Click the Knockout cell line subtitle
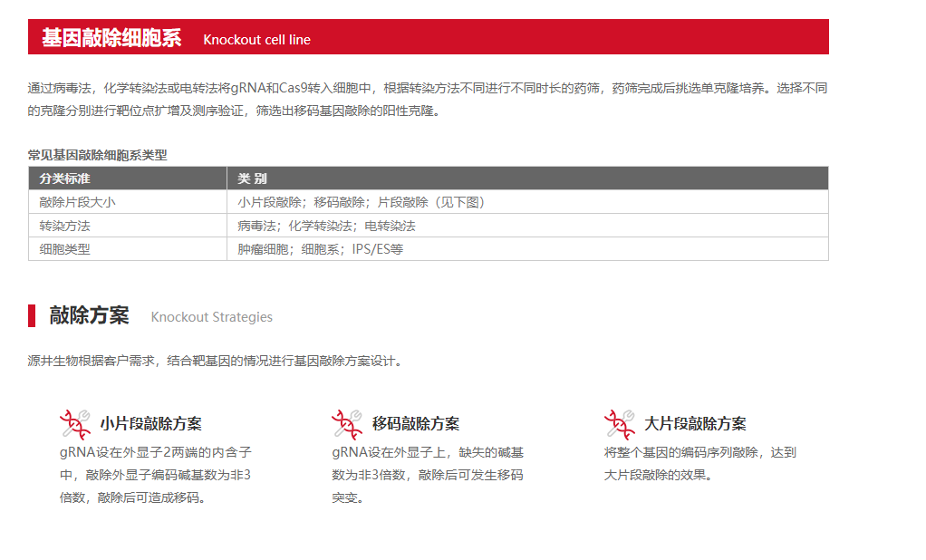Image resolution: width=926 pixels, height=560 pixels. (x=256, y=40)
